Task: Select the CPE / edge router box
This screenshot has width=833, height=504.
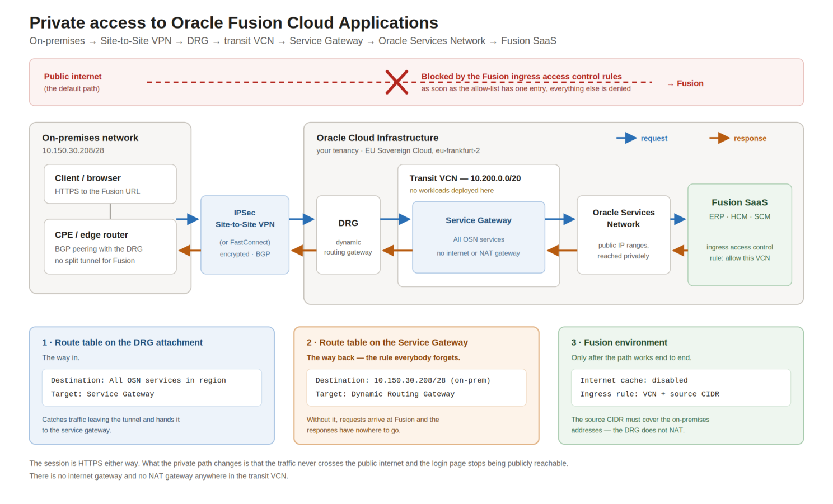Action: click(110, 247)
